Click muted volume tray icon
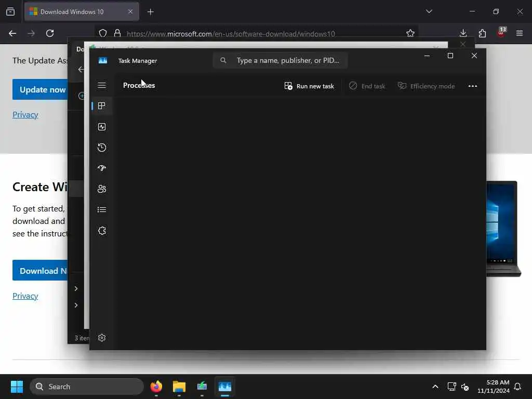Screen dimensions: 532x399 [x=465, y=387]
